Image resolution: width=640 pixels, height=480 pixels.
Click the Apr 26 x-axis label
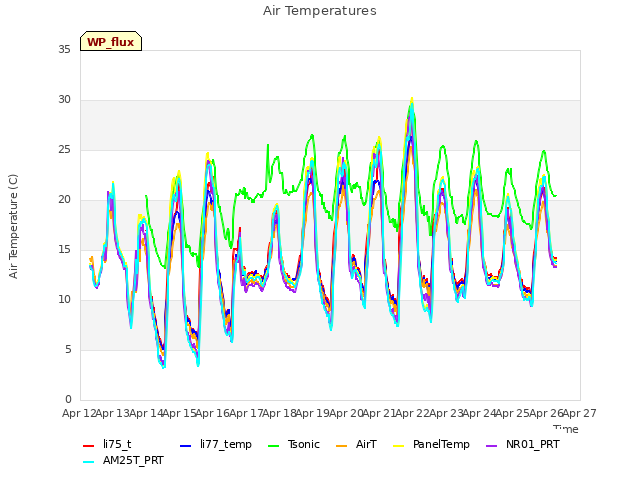(546, 413)
